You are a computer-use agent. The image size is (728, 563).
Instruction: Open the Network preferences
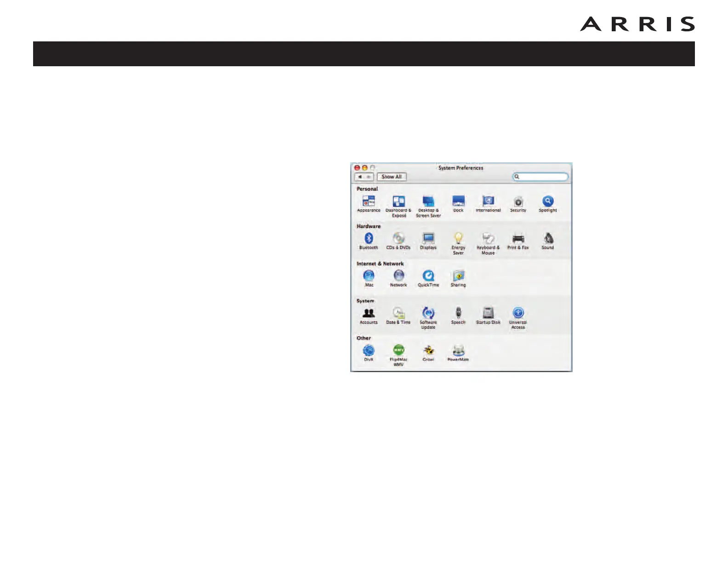coord(398,278)
